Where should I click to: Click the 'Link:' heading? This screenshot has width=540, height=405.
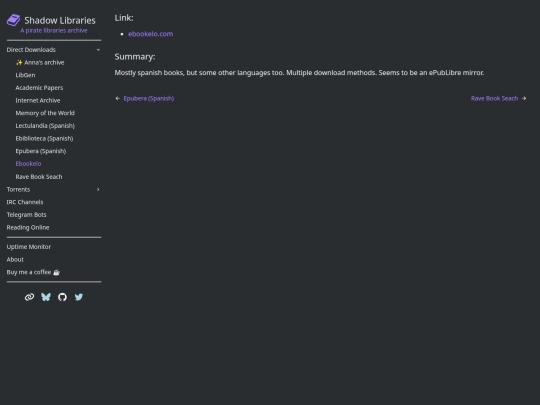(x=124, y=18)
